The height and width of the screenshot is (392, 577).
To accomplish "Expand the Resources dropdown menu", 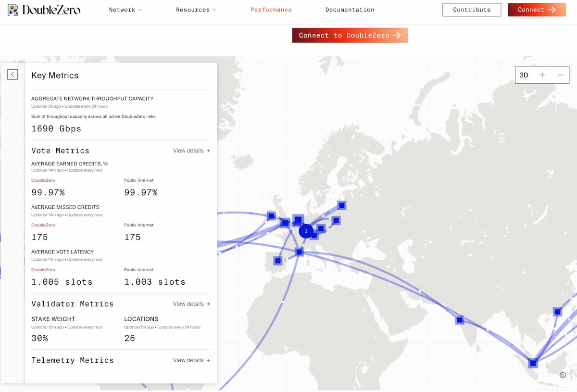I will click(x=196, y=10).
